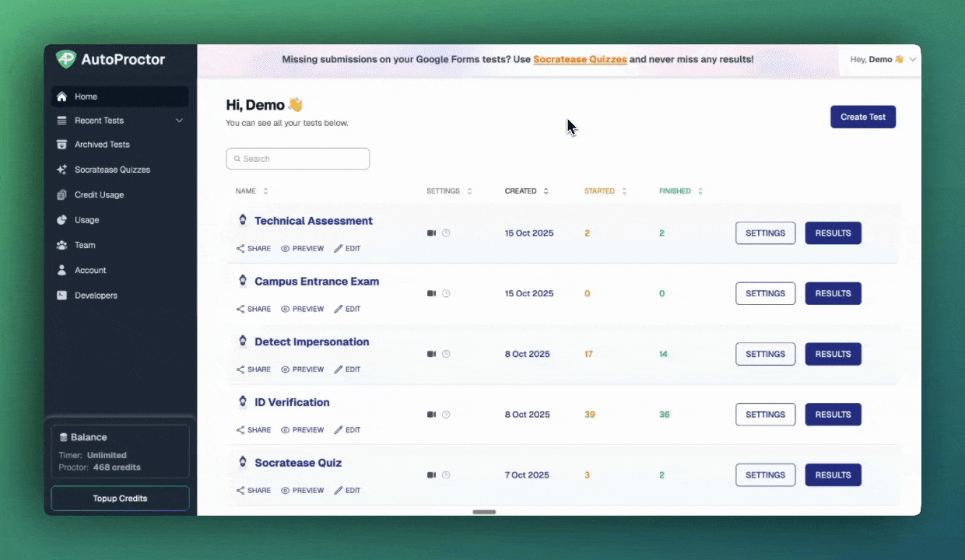Expand the Recent Tests chevron

(x=179, y=121)
